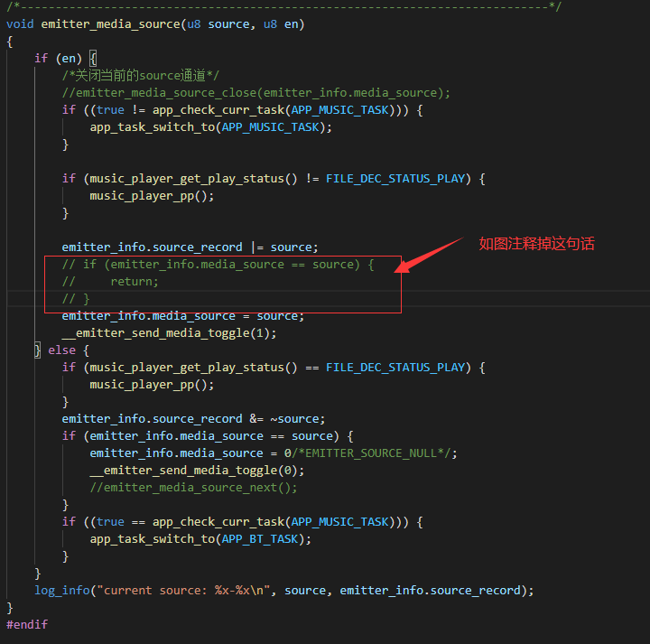Click EMITTER_SOURCE_NULL comment in assignment

(371, 453)
